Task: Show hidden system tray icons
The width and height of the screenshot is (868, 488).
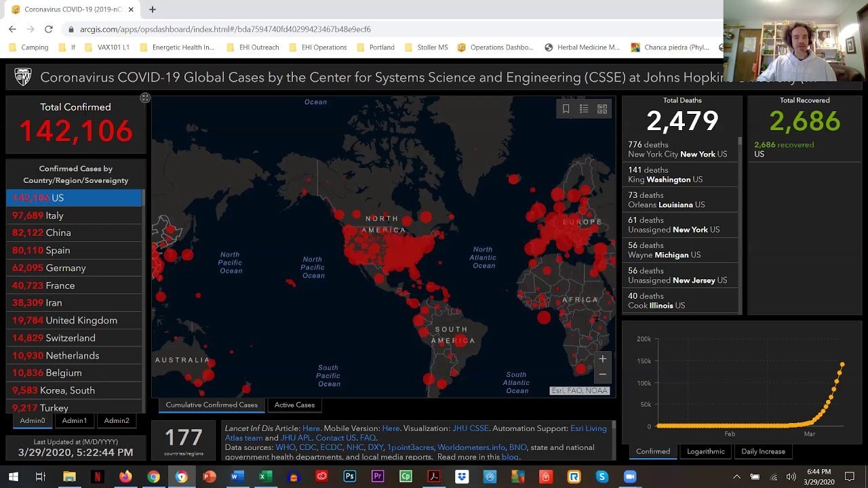Action: [737, 476]
